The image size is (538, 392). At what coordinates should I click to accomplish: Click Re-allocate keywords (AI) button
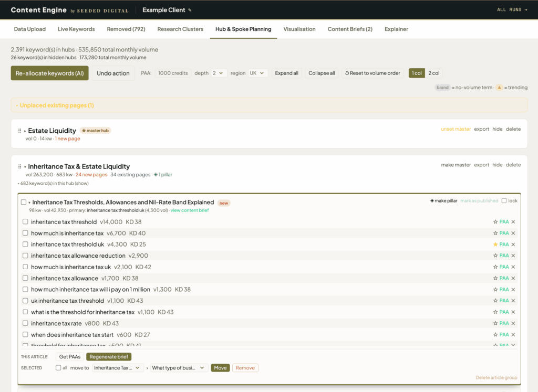[x=50, y=73]
